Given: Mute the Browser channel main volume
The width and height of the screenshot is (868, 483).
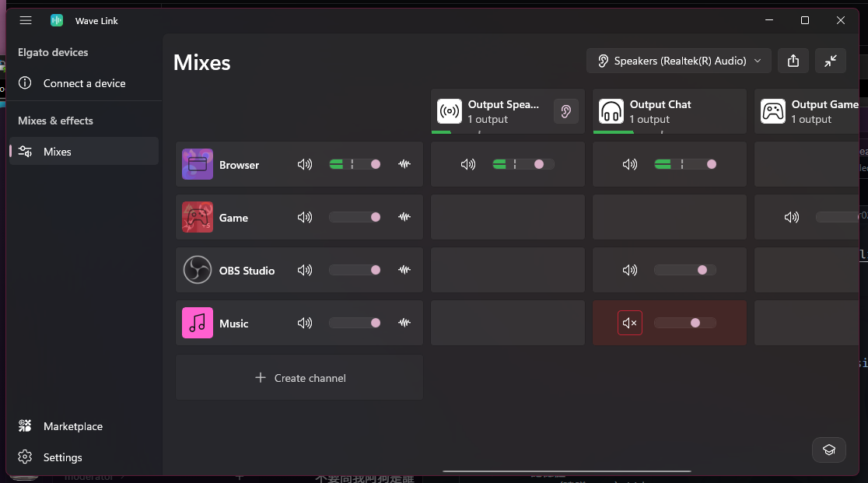Looking at the screenshot, I should point(304,164).
